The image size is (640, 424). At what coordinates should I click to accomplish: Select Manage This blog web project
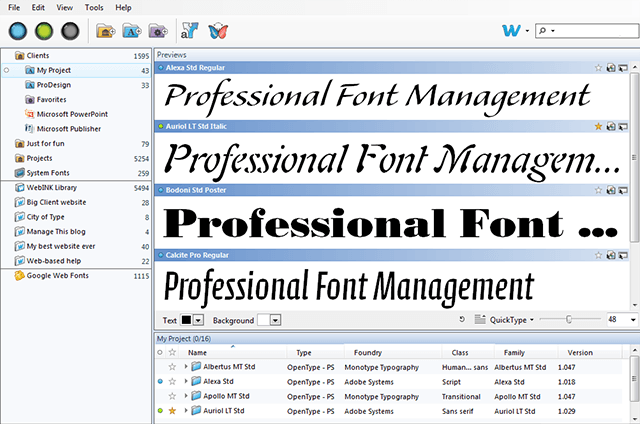click(x=76, y=232)
